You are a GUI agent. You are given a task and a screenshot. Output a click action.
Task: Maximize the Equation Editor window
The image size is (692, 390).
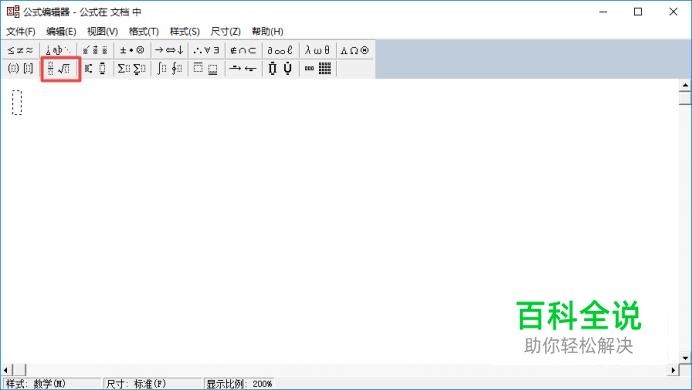(638, 12)
